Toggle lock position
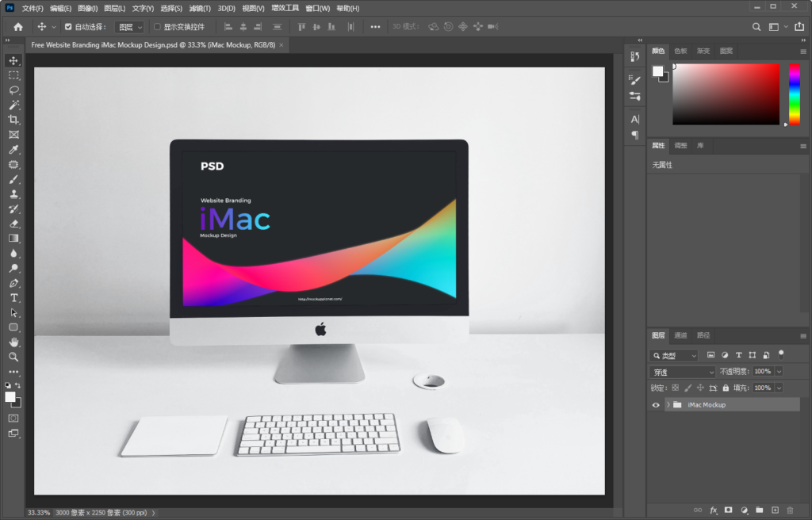This screenshot has height=520, width=812. [x=700, y=388]
